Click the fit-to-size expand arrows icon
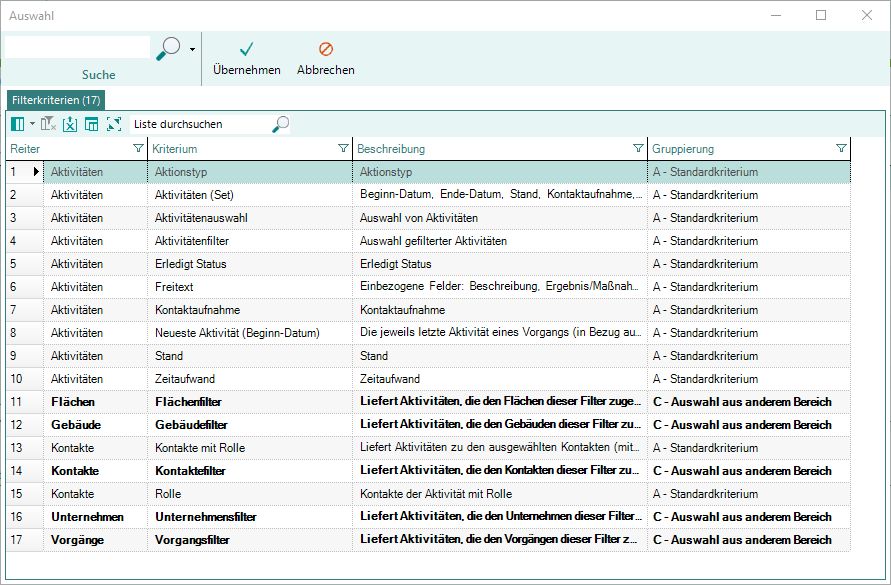 coord(114,124)
